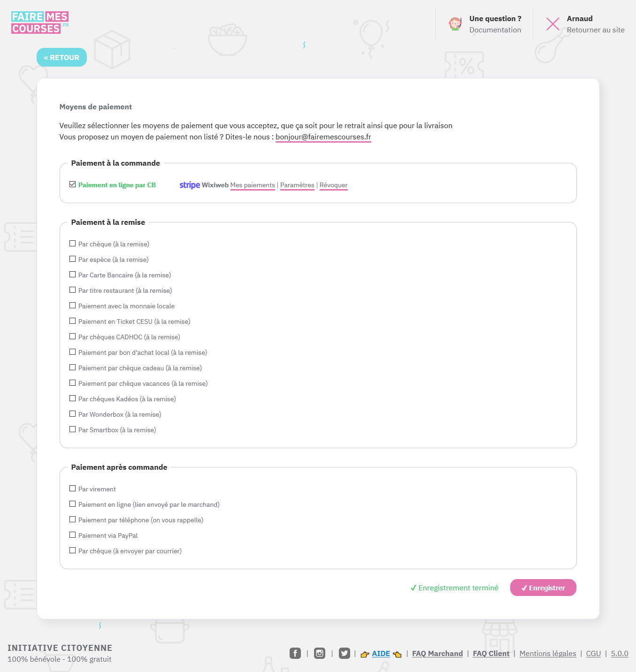Click the bonjour@fairemescourses.fr email link

click(323, 137)
